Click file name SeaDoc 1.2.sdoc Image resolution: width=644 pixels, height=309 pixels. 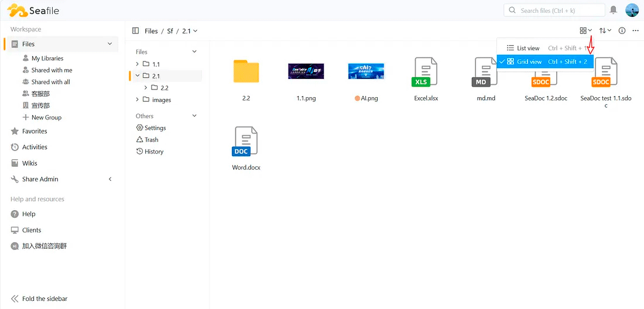pyautogui.click(x=546, y=98)
